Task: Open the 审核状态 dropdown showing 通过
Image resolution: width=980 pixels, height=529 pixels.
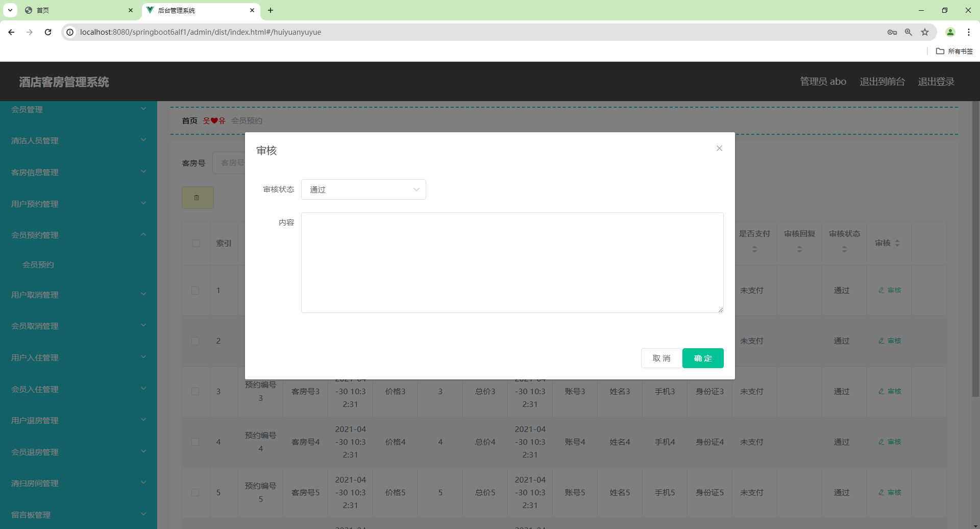Action: [363, 189]
